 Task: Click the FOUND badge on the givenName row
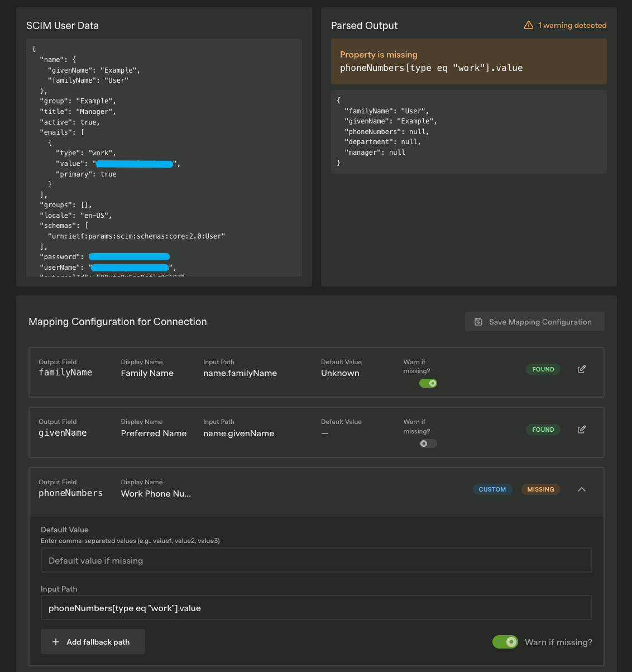[x=543, y=429]
